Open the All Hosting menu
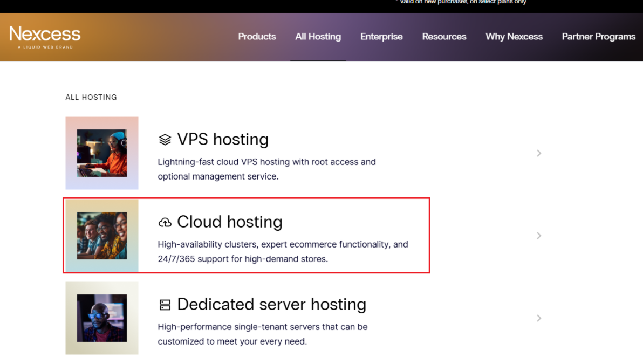643x364 pixels. 318,37
